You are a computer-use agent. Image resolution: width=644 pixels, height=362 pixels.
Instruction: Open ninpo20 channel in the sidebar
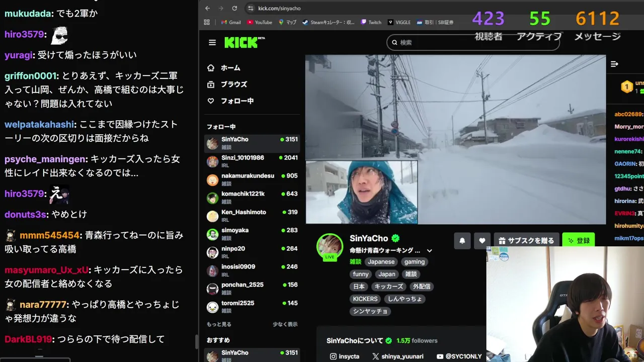point(252,252)
